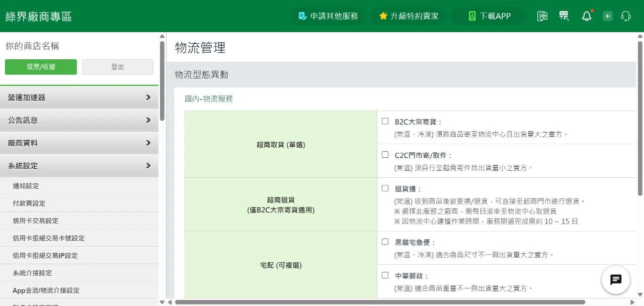Click the main page vertical scrollbar thumb

tap(640, 118)
